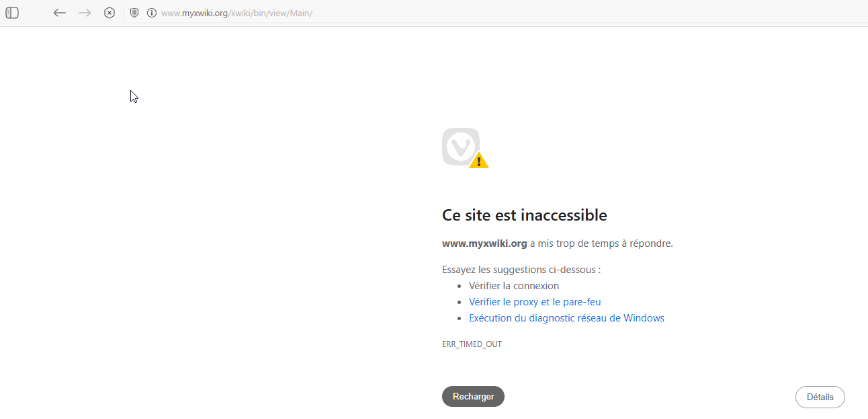The width and height of the screenshot is (868, 419).
Task: Stop page loading with the X icon
Action: [x=110, y=13]
